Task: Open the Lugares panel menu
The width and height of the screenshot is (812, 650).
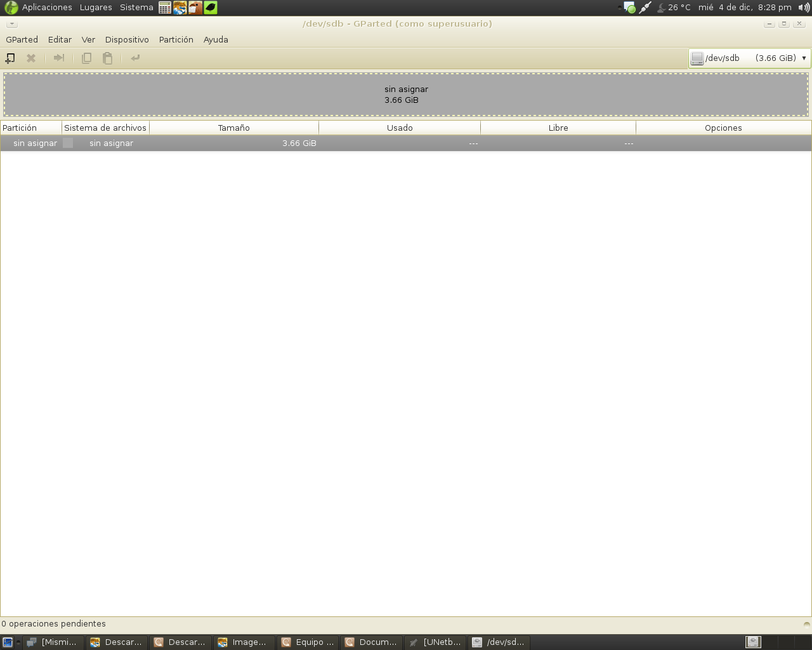Action: [96, 8]
